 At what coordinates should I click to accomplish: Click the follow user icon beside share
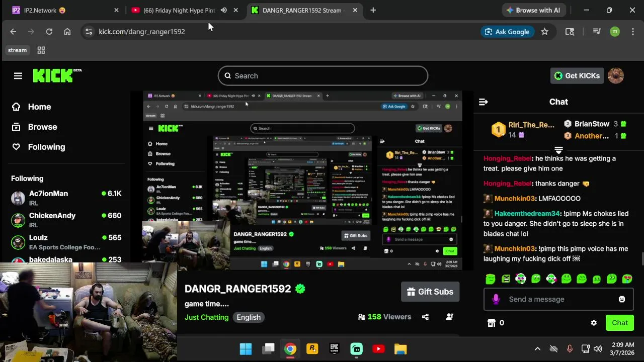click(450, 317)
